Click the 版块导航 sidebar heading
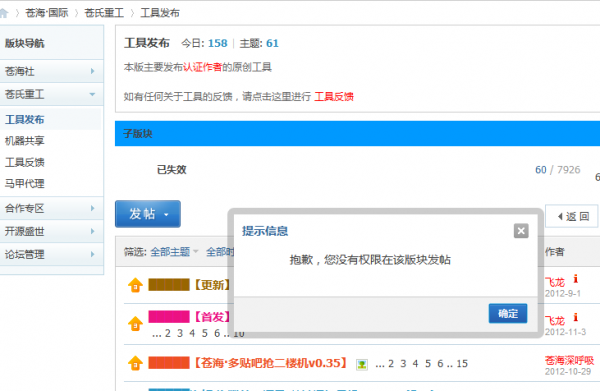Viewport: 600px width, 391px height. click(x=24, y=43)
